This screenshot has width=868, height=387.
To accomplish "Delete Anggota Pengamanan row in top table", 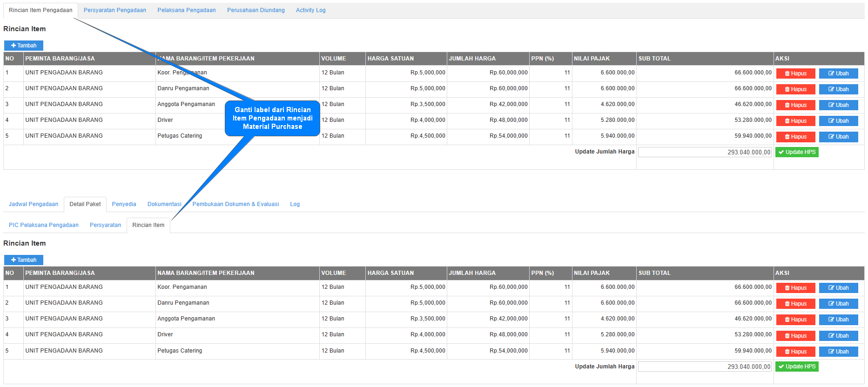I will [x=795, y=105].
